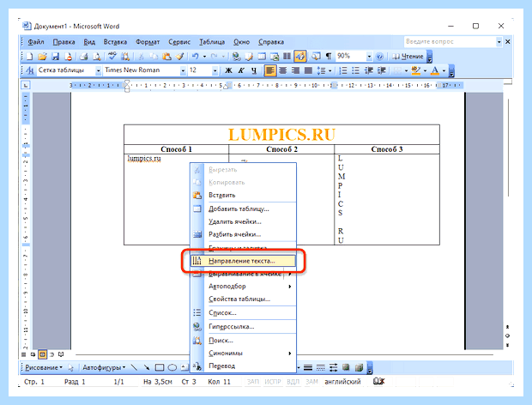Decrease indent icon

368,70
